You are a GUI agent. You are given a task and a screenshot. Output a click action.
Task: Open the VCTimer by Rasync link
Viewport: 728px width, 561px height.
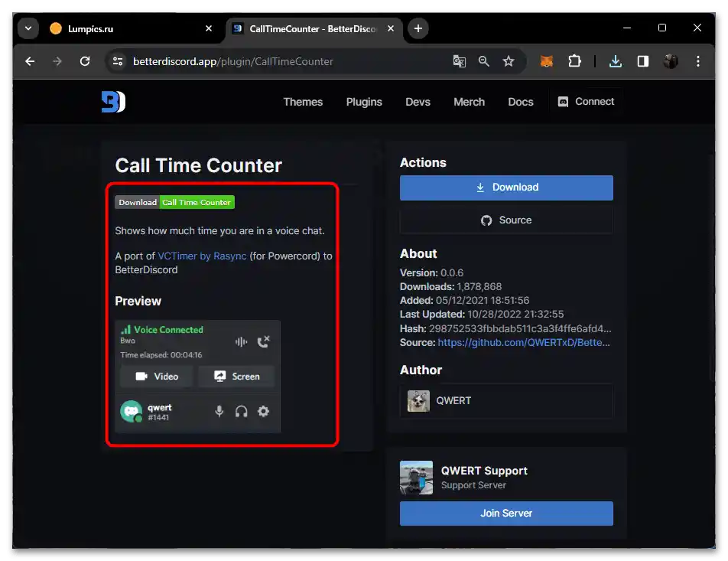pyautogui.click(x=202, y=256)
